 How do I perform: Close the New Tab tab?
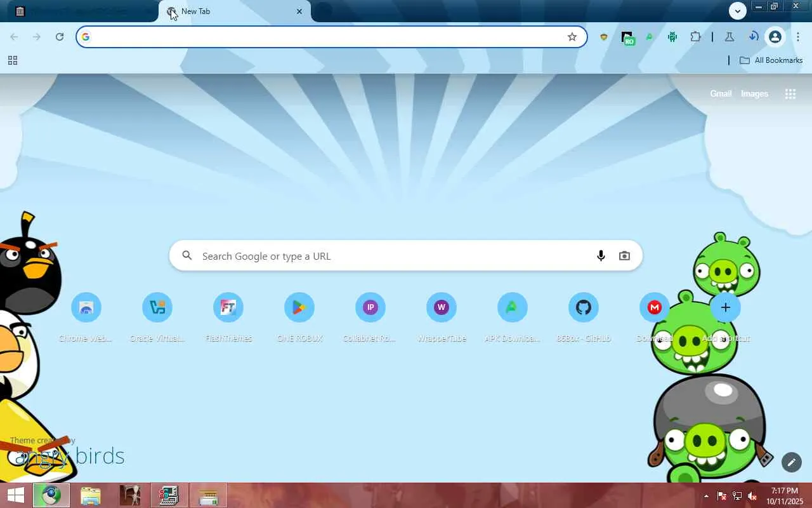coord(299,11)
